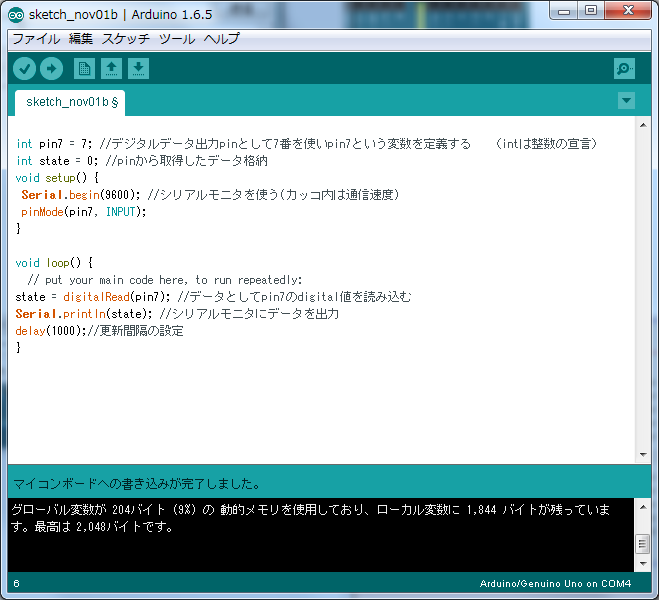Create a new sketch with the New icon
The image size is (659, 600).
click(x=84, y=68)
